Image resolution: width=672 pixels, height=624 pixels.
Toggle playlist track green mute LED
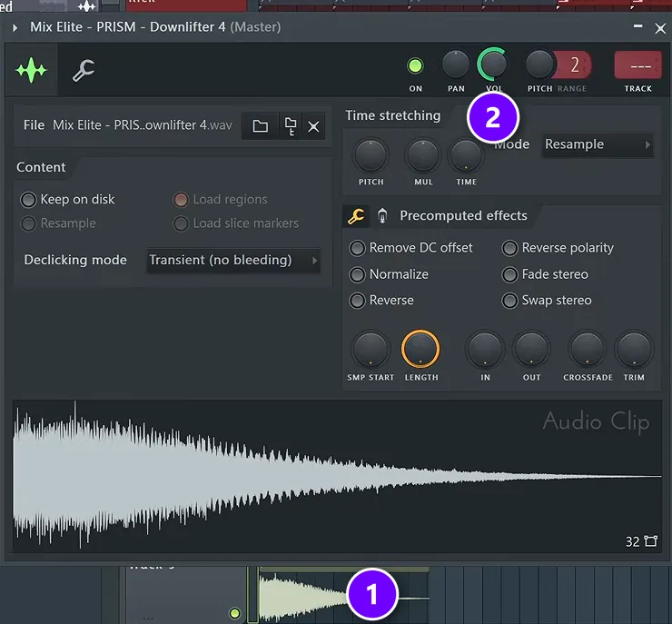pyautogui.click(x=234, y=613)
